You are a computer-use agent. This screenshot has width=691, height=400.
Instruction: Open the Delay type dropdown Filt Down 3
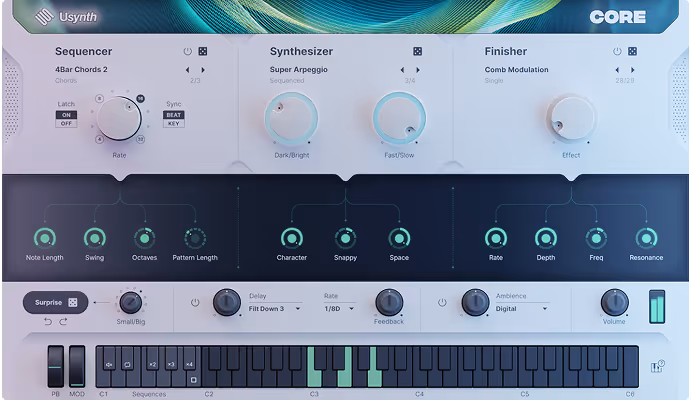[275, 309]
